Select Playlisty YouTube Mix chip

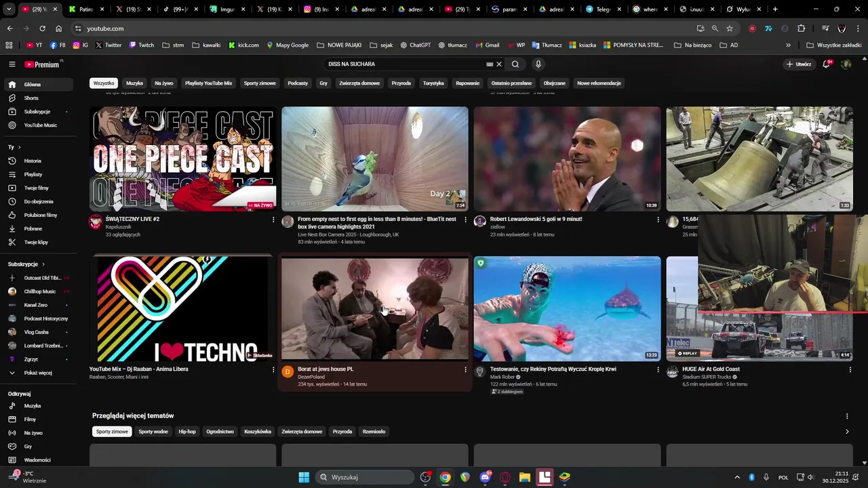[208, 83]
